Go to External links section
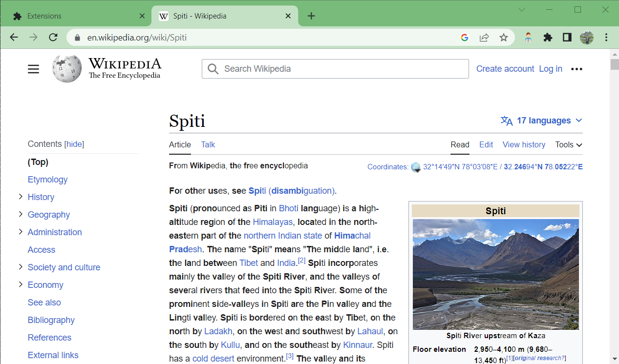 click(x=53, y=355)
